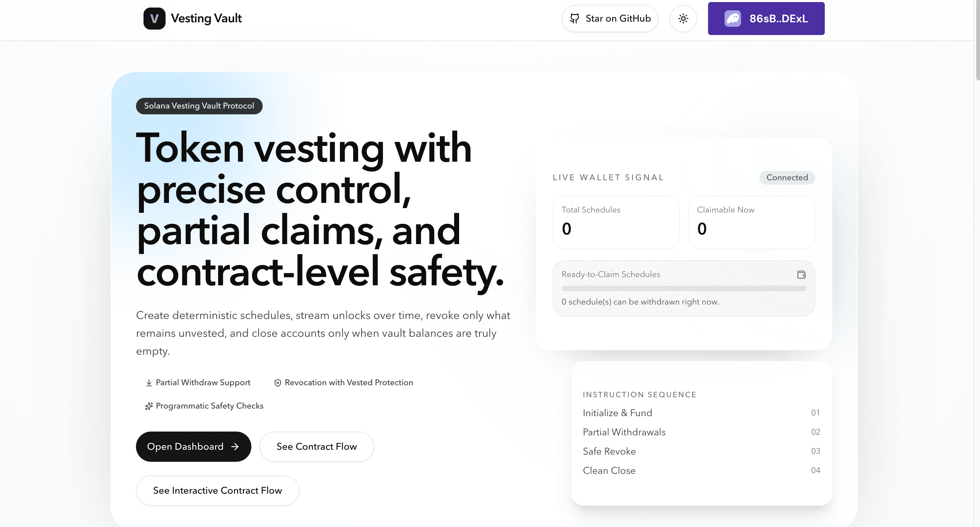The image size is (980, 527).
Task: Toggle light/dark theme with the sun icon
Action: (x=683, y=18)
